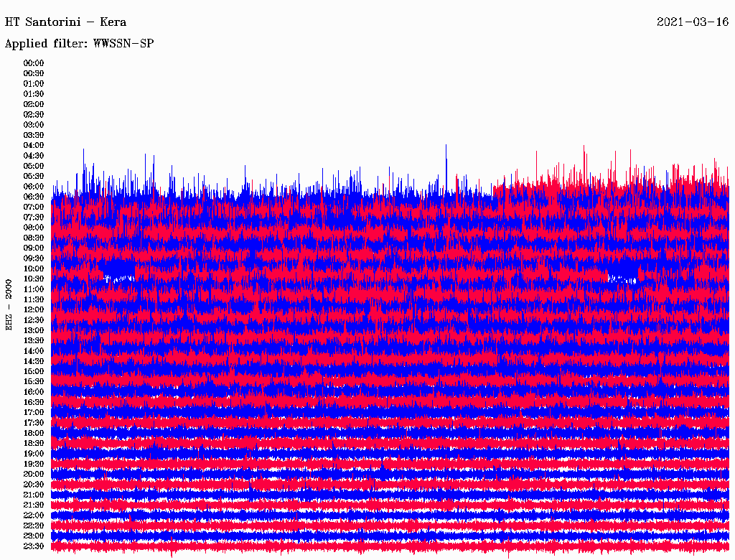Select the 17:00 time label
Screen dimensions: 735x560
pyautogui.click(x=34, y=413)
